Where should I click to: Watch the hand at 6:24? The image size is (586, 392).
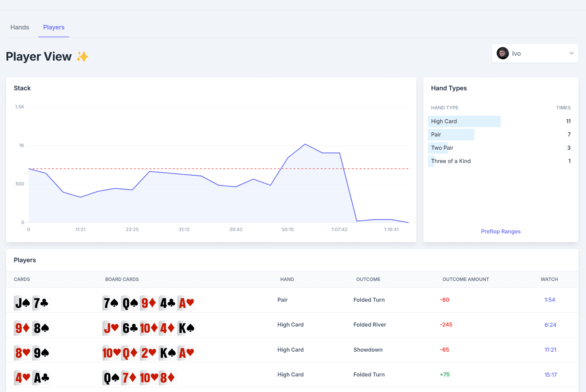[550, 325]
